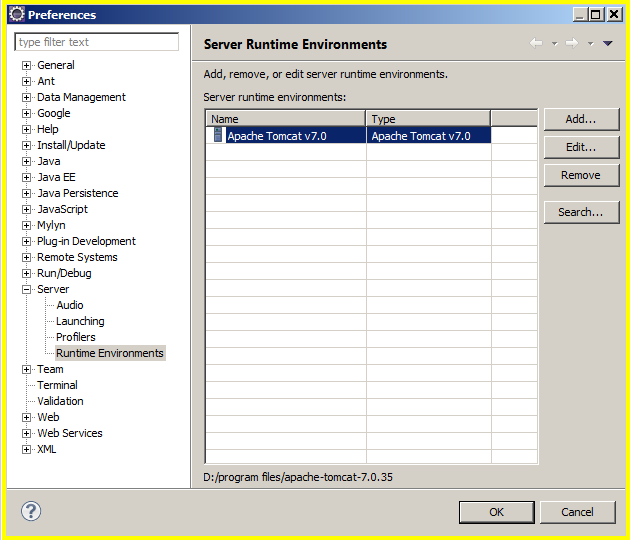630x540 pixels.
Task: Expand the Install/Update node
Action: coord(26,145)
